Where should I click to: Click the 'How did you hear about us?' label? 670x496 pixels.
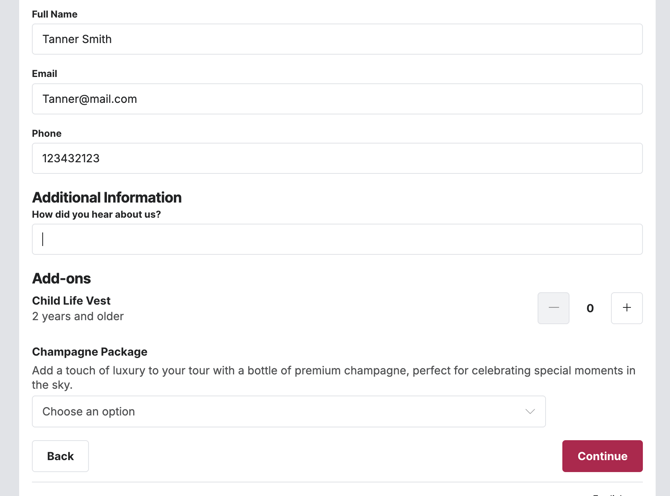96,214
